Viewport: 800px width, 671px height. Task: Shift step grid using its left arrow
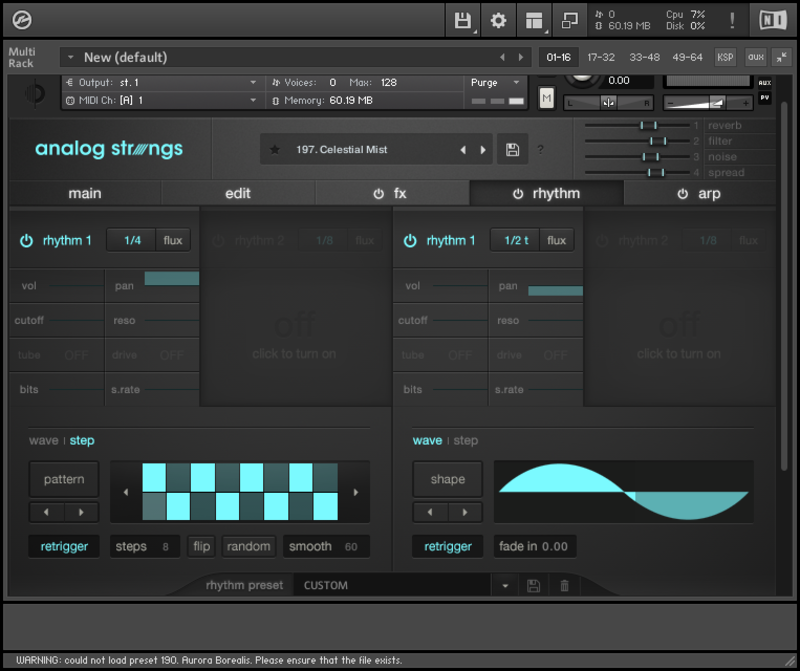(x=126, y=492)
